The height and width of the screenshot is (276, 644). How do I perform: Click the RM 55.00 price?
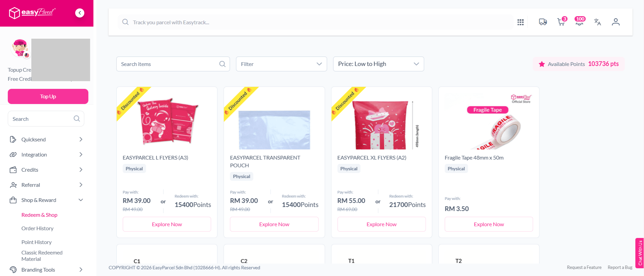point(351,201)
